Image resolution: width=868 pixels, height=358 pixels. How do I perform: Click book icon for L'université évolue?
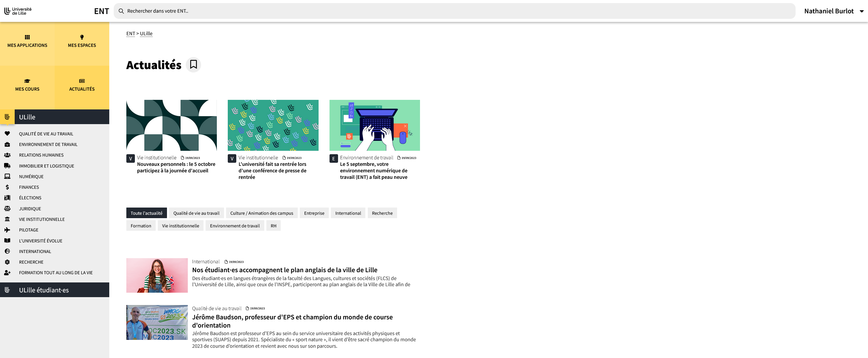pos(7,241)
